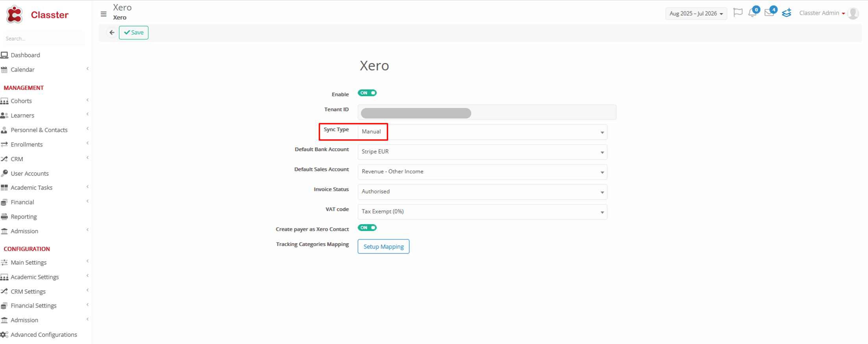The height and width of the screenshot is (344, 868).
Task: Click the Personnel & Contacts person icon
Action: 4,130
